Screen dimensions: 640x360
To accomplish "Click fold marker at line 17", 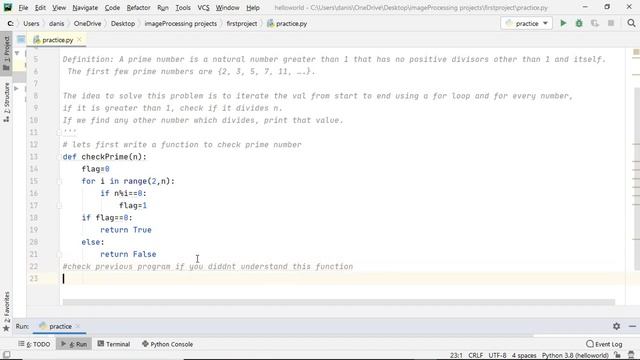I will coord(59,206).
